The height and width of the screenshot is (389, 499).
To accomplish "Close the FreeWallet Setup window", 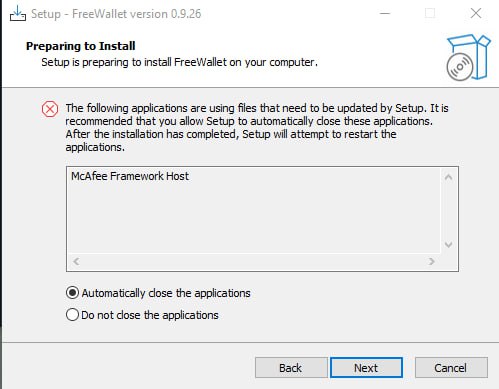I will (476, 13).
